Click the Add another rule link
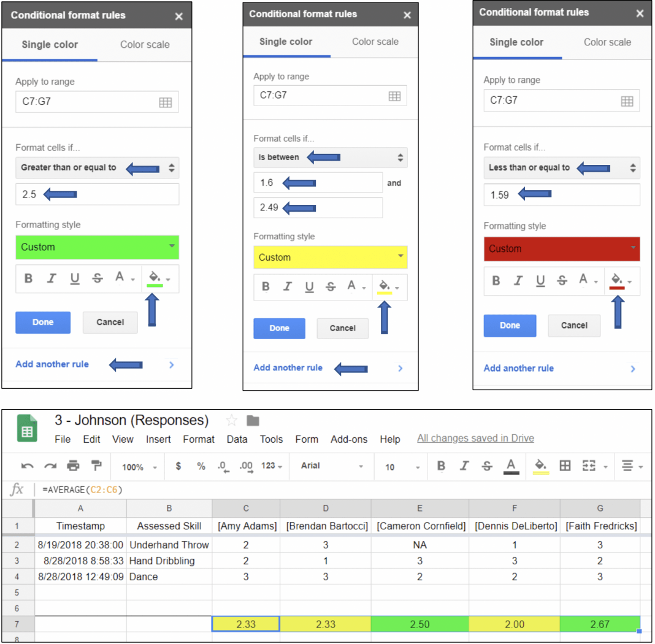The image size is (655, 644). point(52,364)
